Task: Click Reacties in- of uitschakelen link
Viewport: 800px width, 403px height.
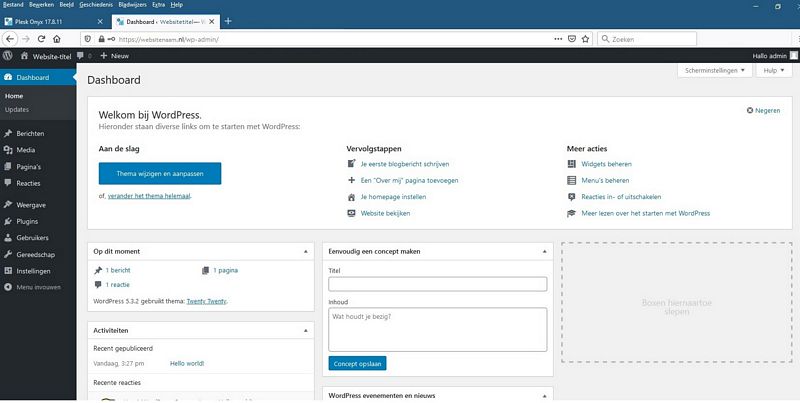Action: [x=621, y=197]
